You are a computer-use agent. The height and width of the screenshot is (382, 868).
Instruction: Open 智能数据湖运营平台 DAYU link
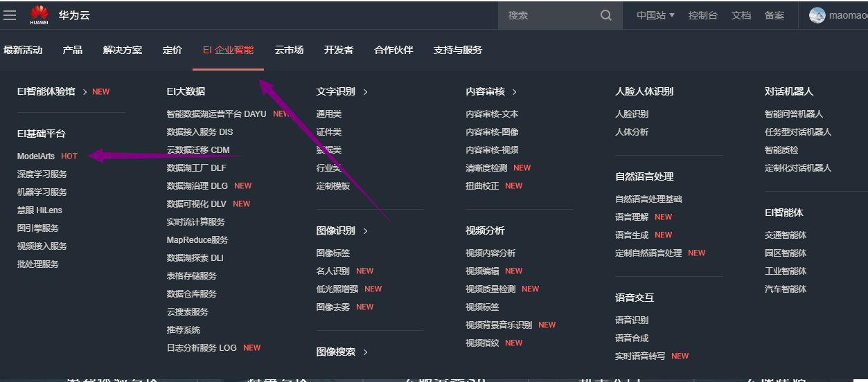pyautogui.click(x=216, y=113)
